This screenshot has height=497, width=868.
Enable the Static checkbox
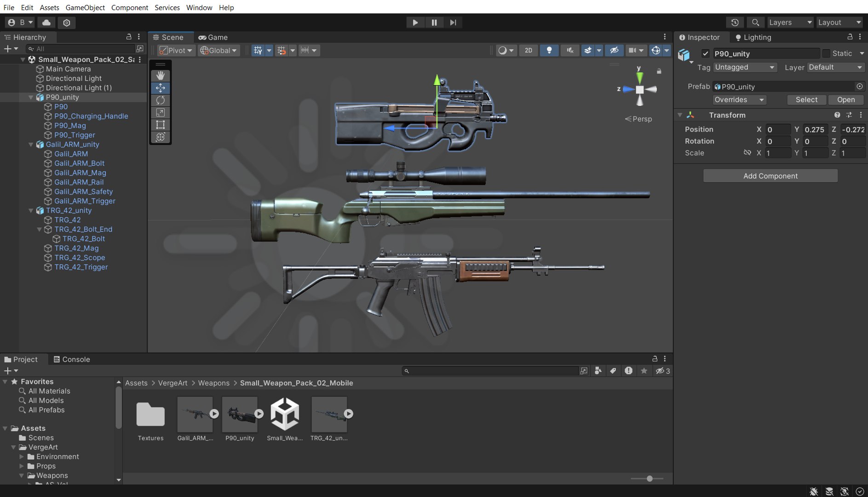826,53
